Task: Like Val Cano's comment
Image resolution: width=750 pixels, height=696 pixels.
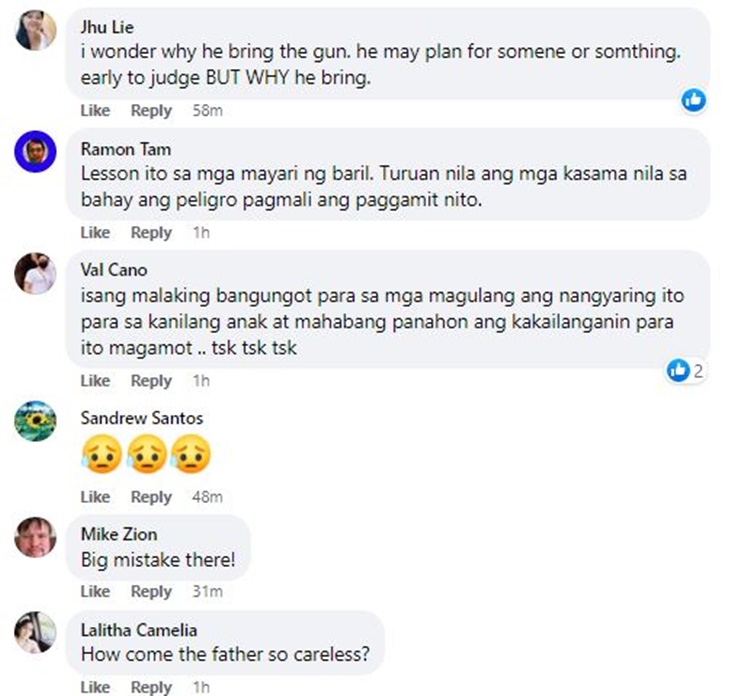Action: [x=95, y=381]
